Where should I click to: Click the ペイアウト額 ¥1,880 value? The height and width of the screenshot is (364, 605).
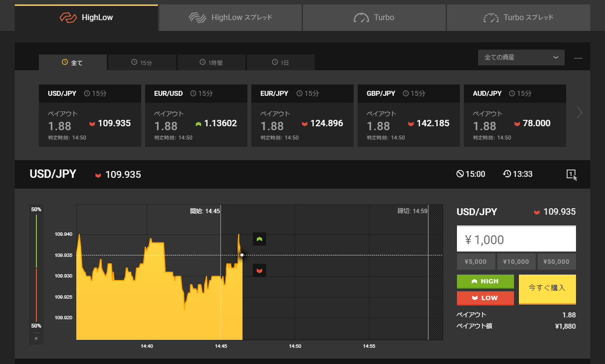565,326
